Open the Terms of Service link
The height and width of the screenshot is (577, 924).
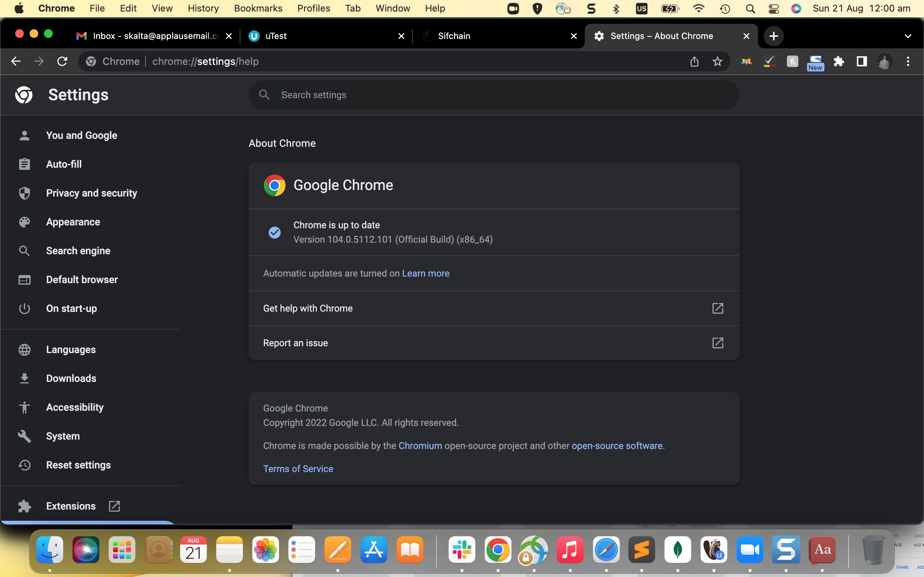(x=298, y=468)
